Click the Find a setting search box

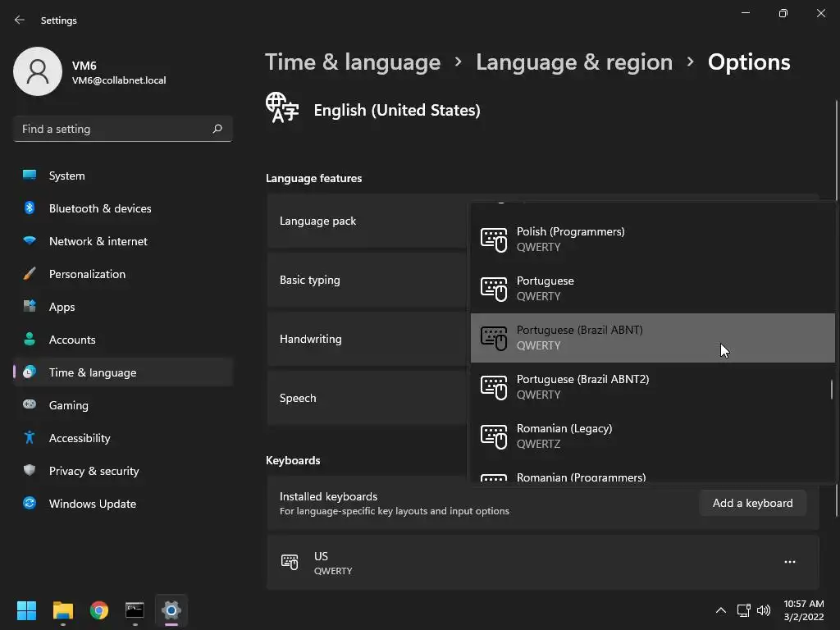click(x=113, y=129)
